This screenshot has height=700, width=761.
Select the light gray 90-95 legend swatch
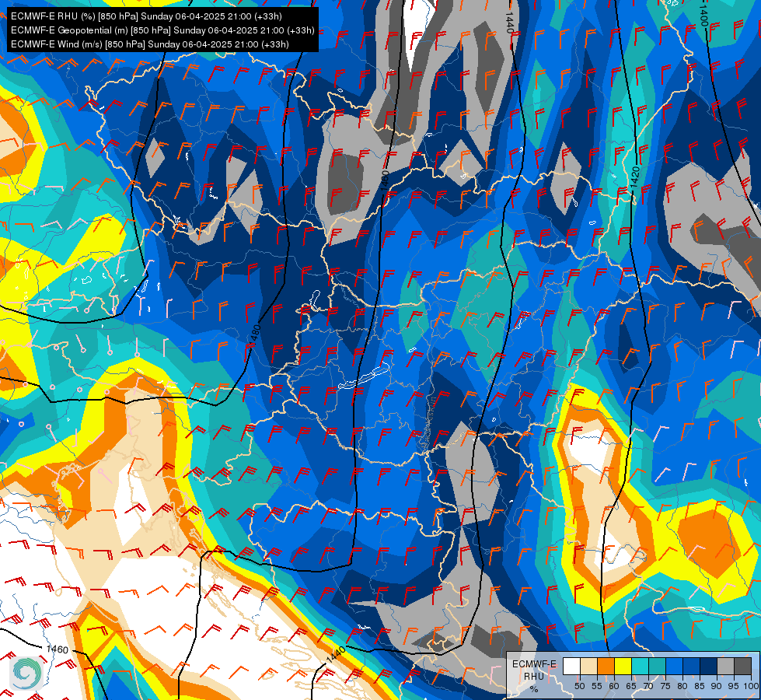click(725, 666)
